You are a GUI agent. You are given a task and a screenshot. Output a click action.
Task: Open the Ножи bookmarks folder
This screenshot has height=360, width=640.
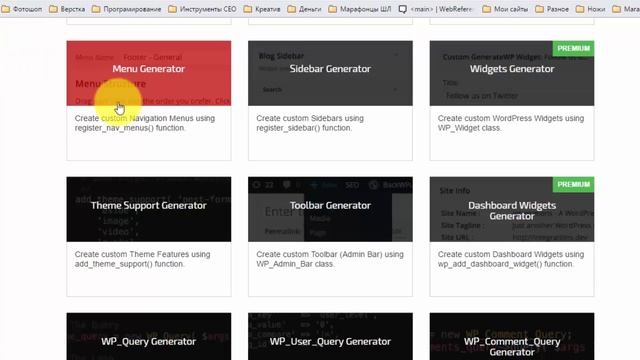click(591, 9)
